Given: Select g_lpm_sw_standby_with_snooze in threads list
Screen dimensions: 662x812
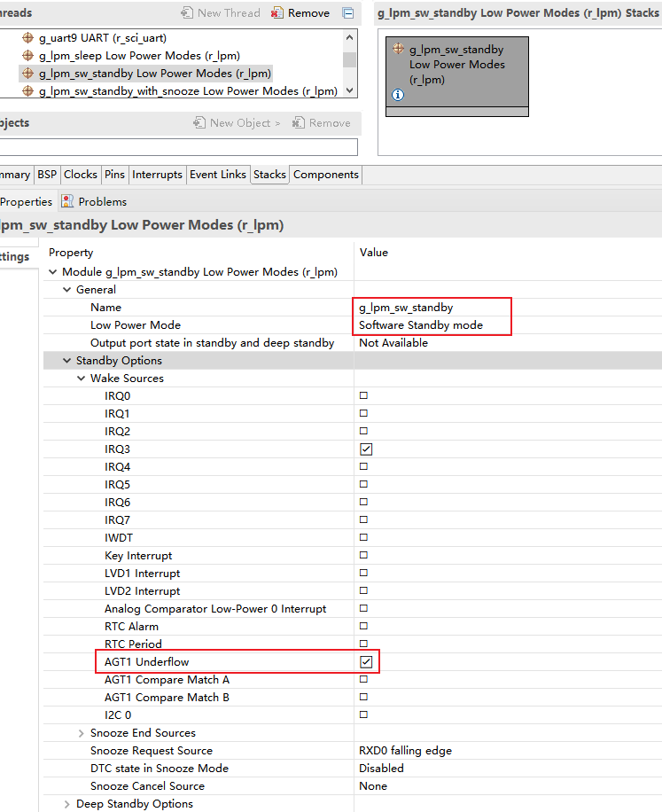Looking at the screenshot, I should point(187,91).
